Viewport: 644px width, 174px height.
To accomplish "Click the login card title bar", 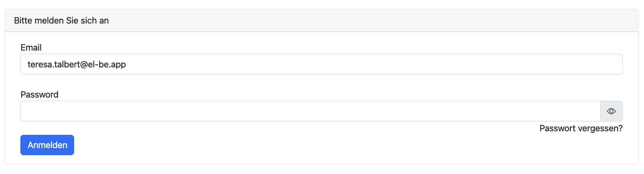I will point(321,21).
